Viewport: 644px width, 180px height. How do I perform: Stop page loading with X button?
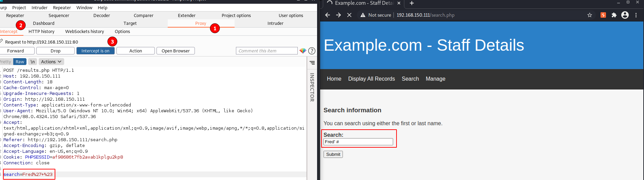coord(349,15)
